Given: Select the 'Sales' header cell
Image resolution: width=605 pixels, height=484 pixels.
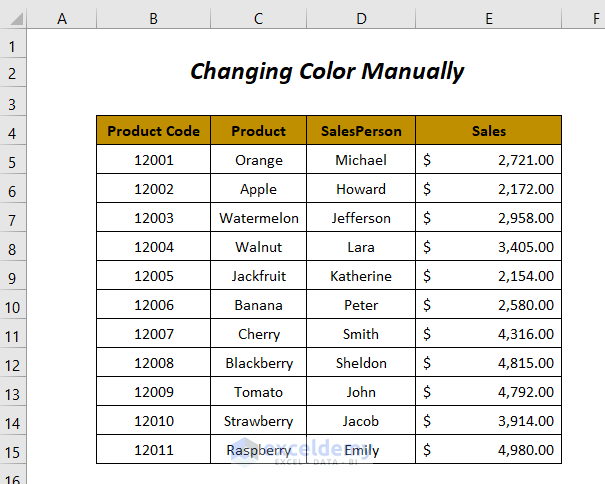Looking at the screenshot, I should pos(489,130).
